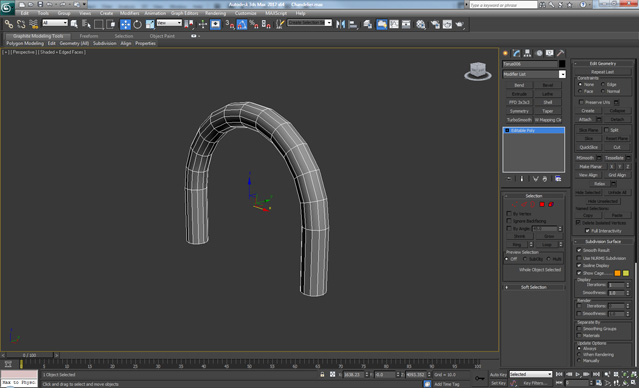Open the Modifier List dropdown

(x=534, y=74)
